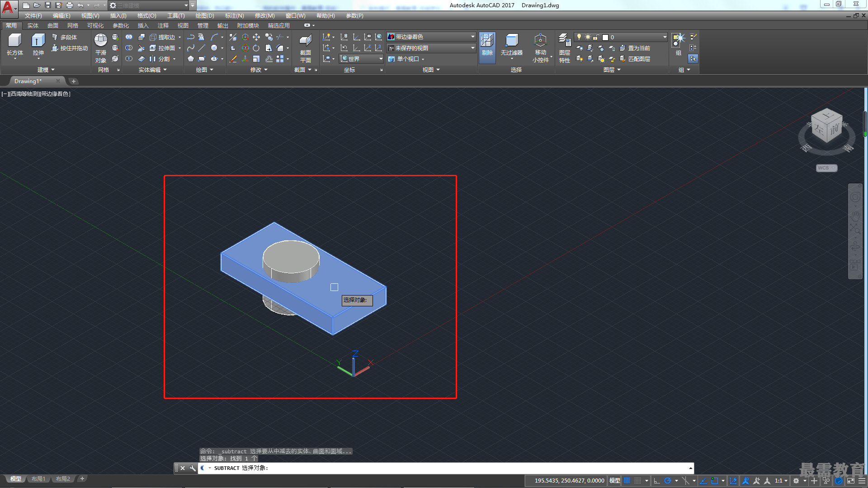The height and width of the screenshot is (488, 868).
Task: Toggle ortho mode in status bar
Action: (657, 481)
